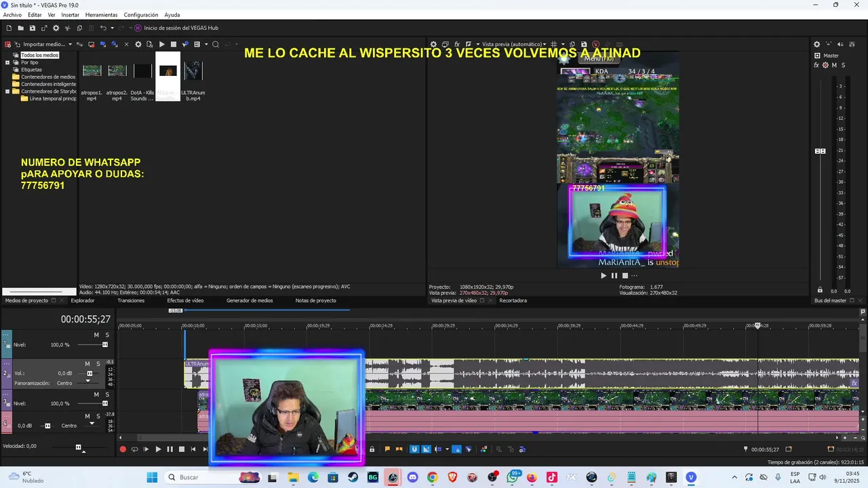This screenshot has width=868, height=488.
Task: Open the preview overlays grid dropdown arrow
Action: click(x=563, y=44)
